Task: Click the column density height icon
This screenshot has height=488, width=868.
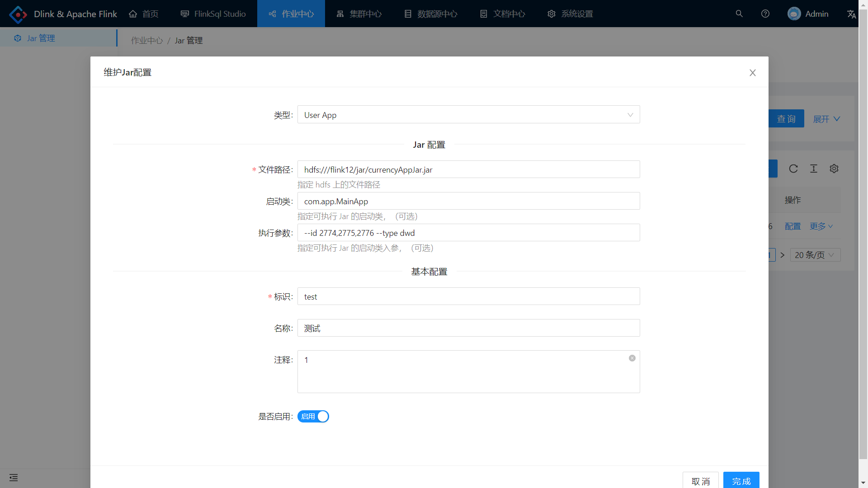Action: 814,169
